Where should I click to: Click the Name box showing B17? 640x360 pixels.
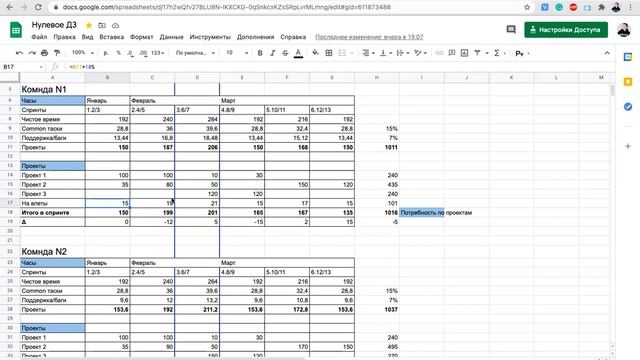(x=22, y=67)
